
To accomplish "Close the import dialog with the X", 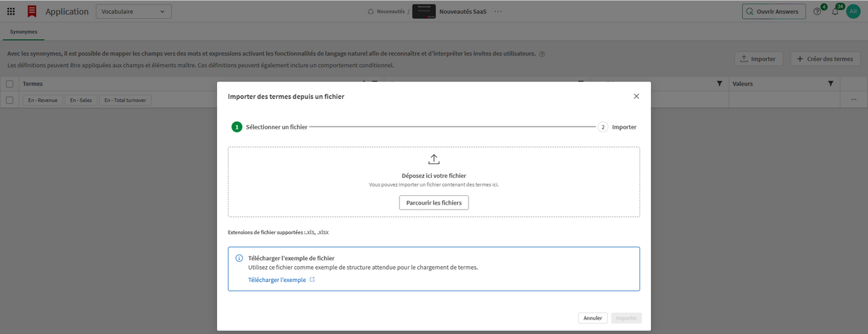I will (637, 96).
